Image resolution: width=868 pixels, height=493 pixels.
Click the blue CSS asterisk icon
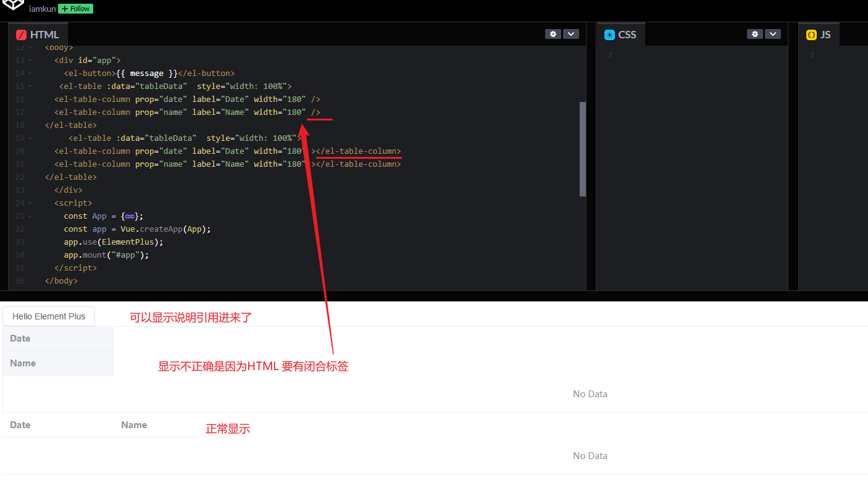click(610, 35)
